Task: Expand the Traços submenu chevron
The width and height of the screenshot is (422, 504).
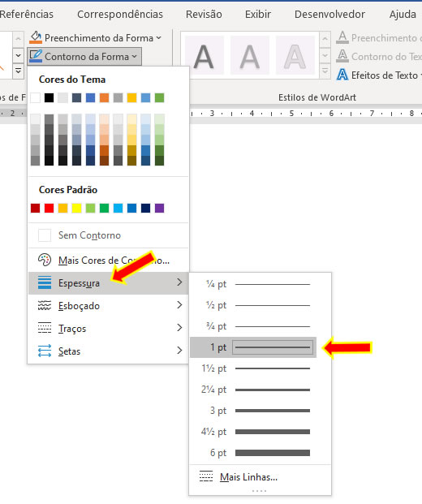Action: click(179, 328)
